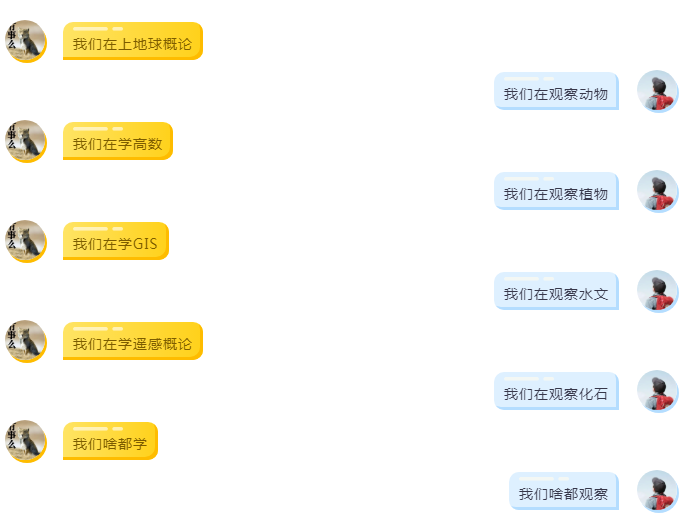This screenshot has width=693, height=522.
Task: Click the cat avatar beside "我们啥都学"
Action: coord(26,441)
